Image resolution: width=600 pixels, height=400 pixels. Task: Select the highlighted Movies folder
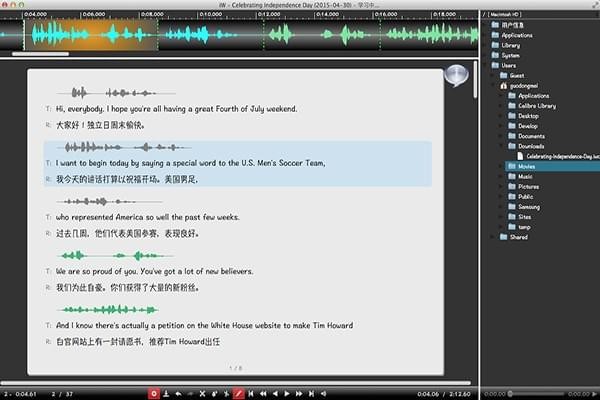click(x=553, y=167)
